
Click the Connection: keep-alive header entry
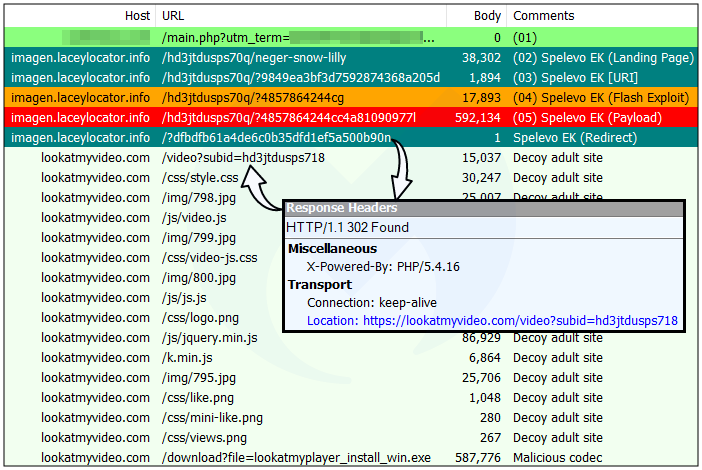[371, 302]
